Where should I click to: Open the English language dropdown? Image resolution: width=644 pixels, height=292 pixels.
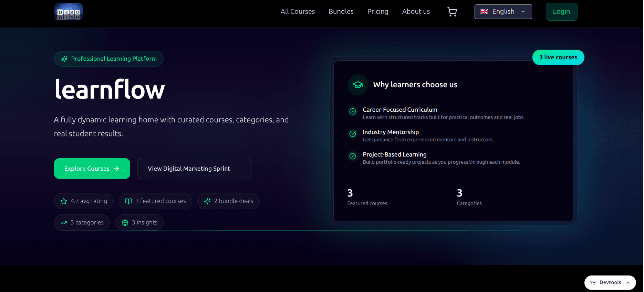coord(503,12)
